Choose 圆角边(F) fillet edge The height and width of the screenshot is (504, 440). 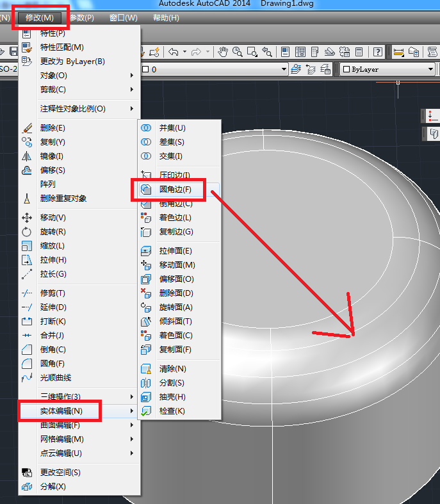(x=179, y=190)
